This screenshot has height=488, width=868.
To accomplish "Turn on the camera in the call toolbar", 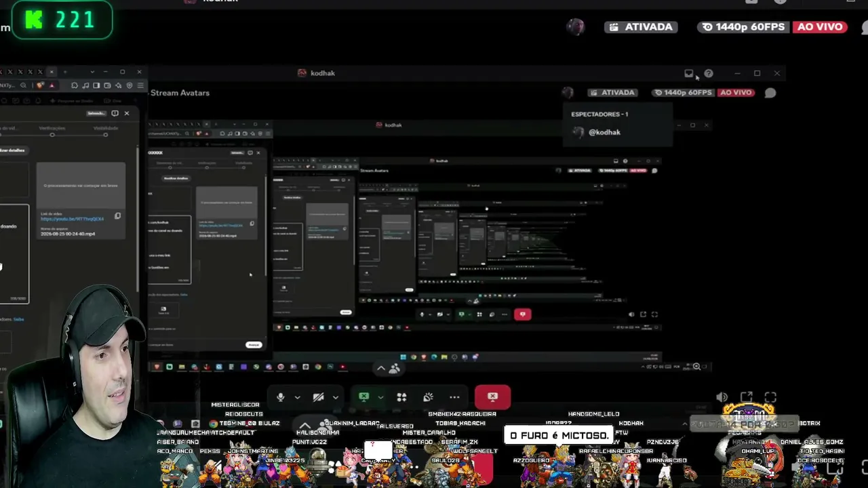I will [x=318, y=397].
